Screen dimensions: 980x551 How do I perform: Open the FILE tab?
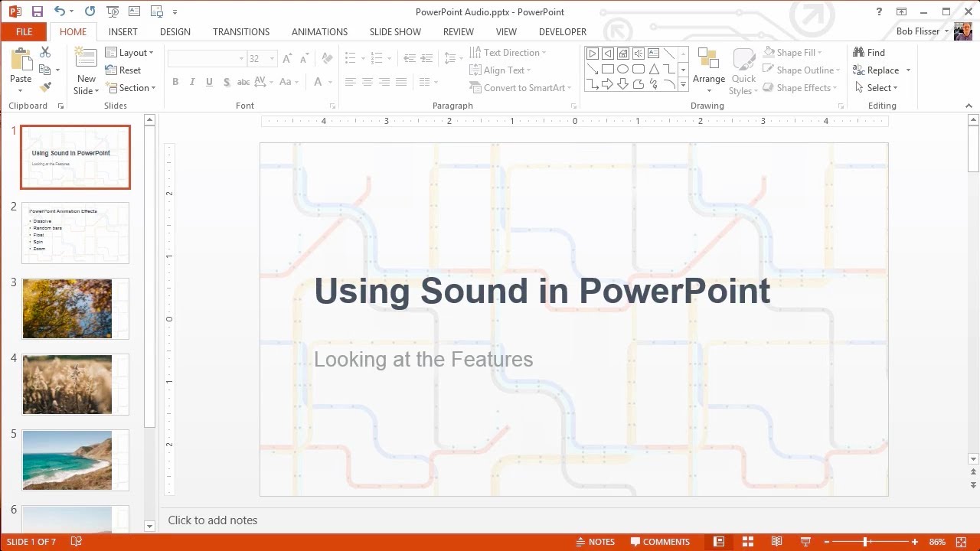point(24,31)
